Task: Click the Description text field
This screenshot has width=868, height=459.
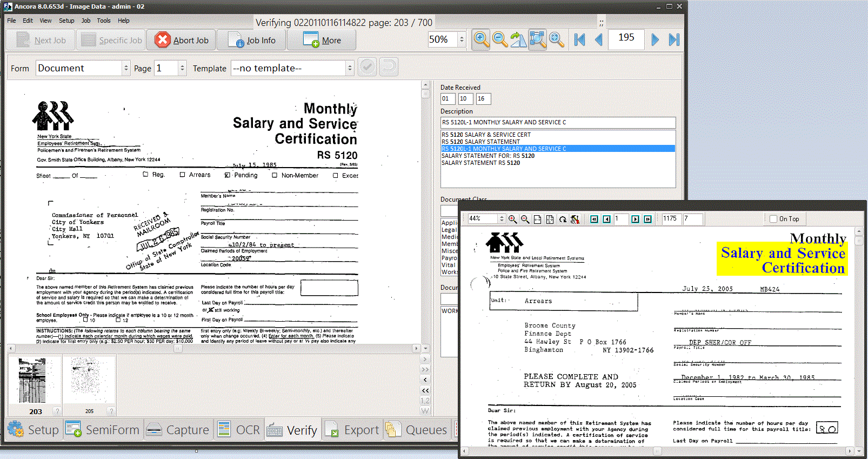Action: tap(558, 122)
